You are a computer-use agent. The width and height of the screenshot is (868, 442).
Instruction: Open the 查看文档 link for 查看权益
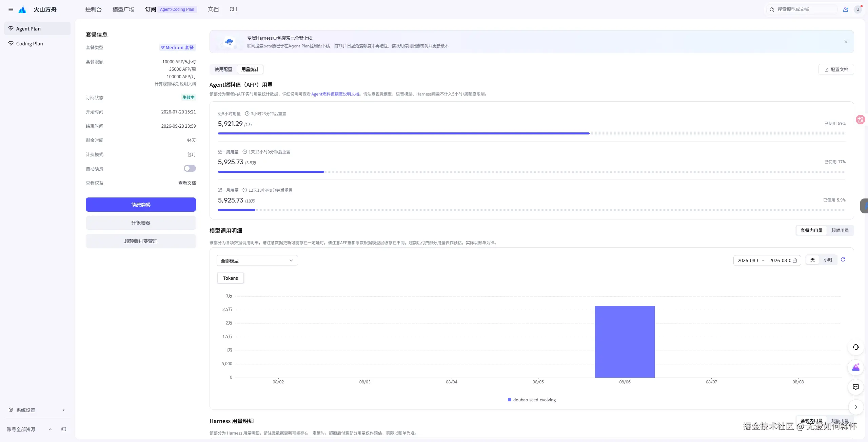coord(187,183)
